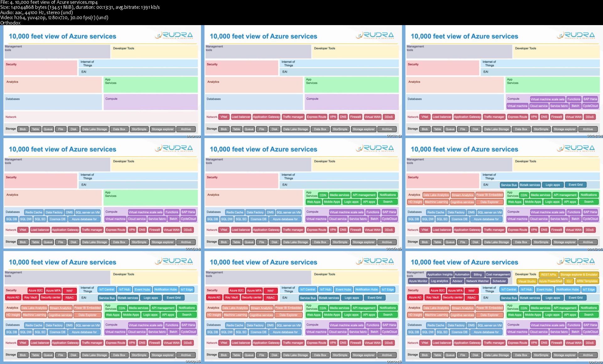
Task: Click the 'REST APIs' developer tool box
Action: pyautogui.click(x=548, y=275)
